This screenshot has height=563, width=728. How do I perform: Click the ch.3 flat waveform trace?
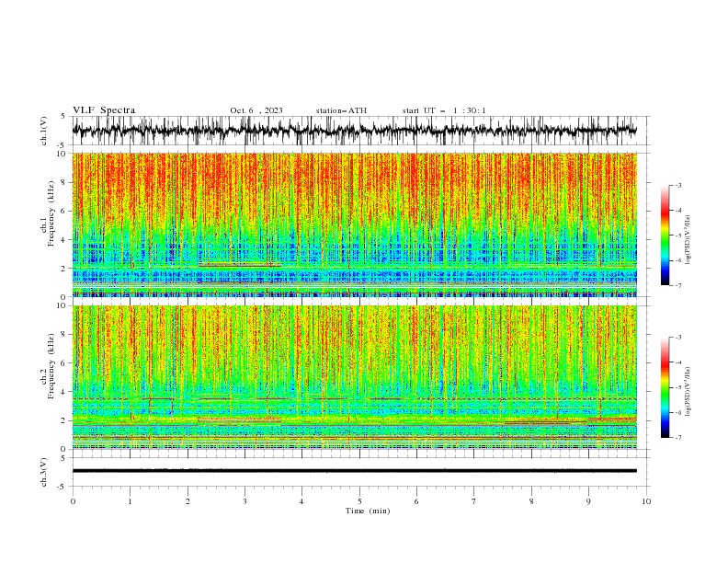354,471
